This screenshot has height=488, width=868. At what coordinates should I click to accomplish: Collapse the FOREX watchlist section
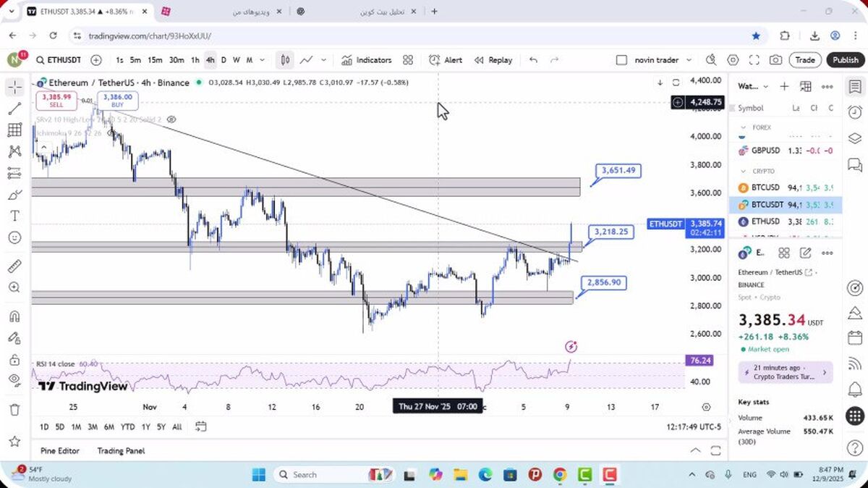pos(743,127)
